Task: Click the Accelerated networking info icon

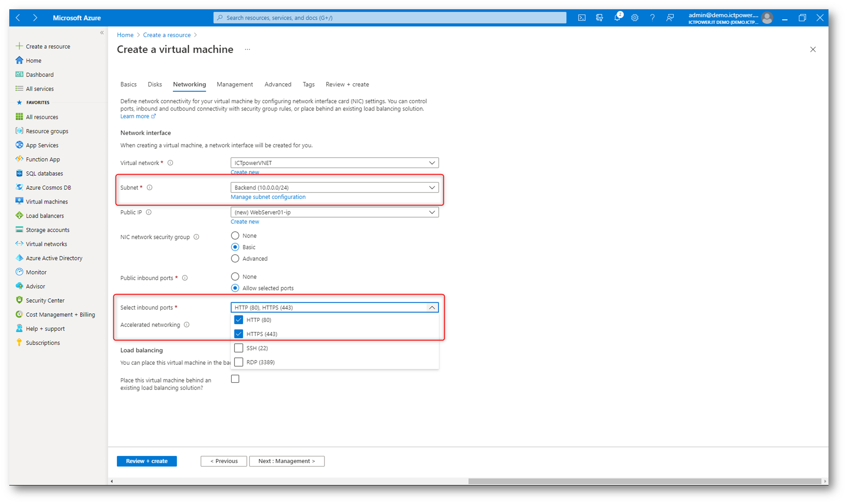Action: tap(187, 324)
